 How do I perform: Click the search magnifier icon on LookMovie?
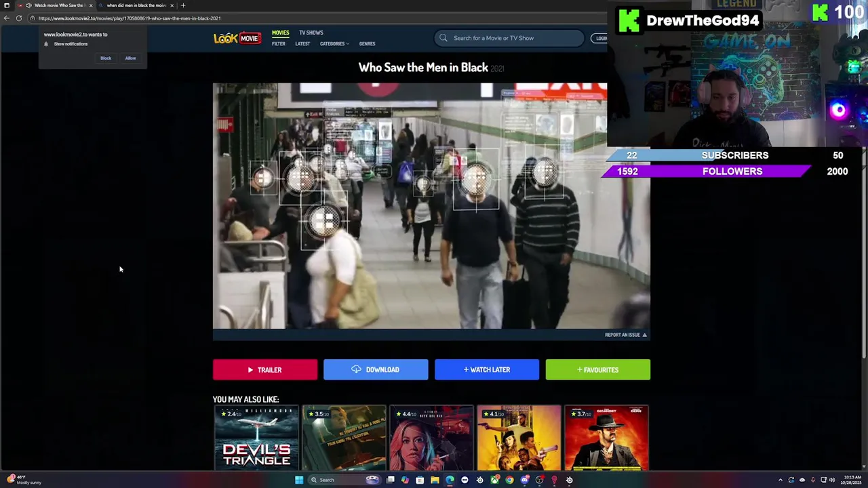pyautogui.click(x=443, y=38)
